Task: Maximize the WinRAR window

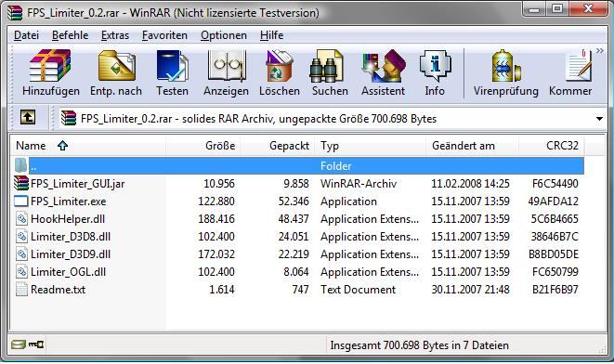Action: pyautogui.click(x=557, y=8)
